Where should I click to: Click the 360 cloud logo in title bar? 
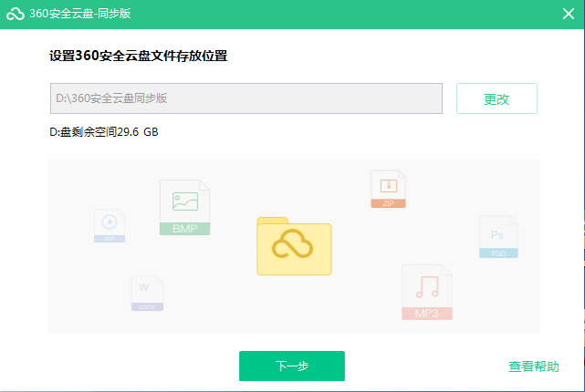click(16, 14)
